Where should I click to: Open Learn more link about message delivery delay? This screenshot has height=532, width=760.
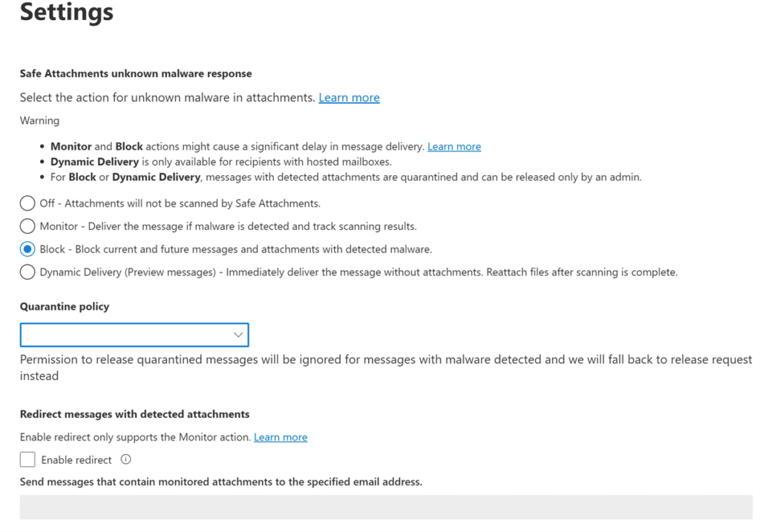point(453,147)
